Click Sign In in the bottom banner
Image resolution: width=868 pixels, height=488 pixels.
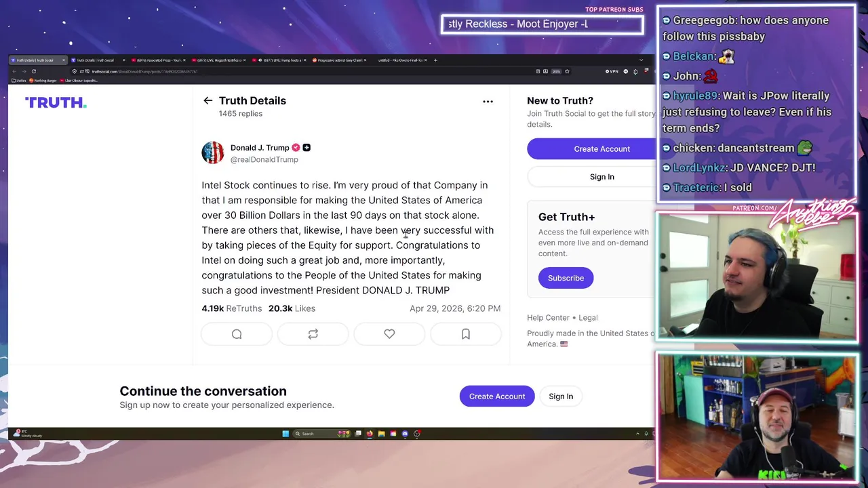(x=561, y=396)
